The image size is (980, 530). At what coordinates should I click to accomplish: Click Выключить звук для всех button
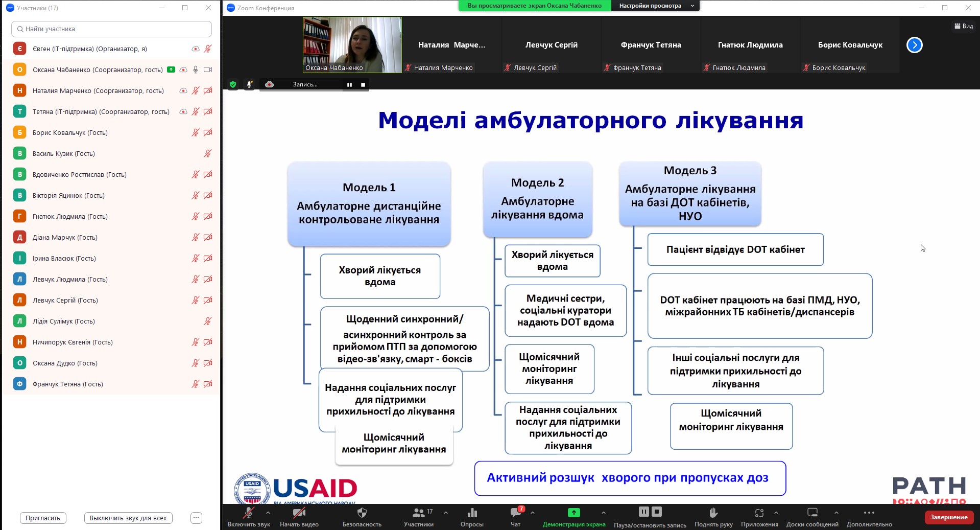(128, 518)
